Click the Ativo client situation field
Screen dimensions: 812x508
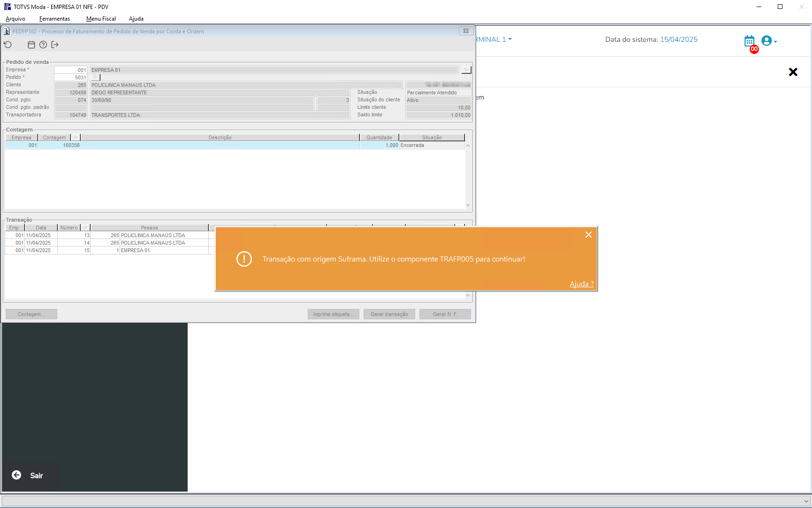438,100
